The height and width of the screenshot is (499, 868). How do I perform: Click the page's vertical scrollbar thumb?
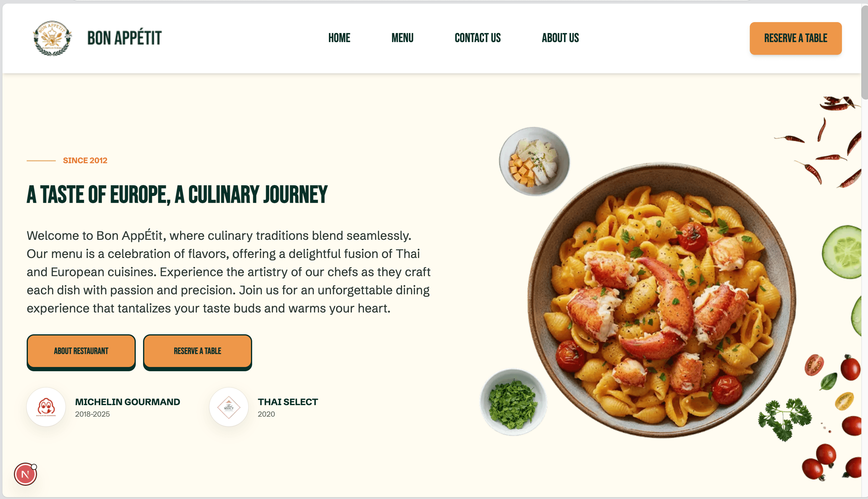(x=865, y=51)
